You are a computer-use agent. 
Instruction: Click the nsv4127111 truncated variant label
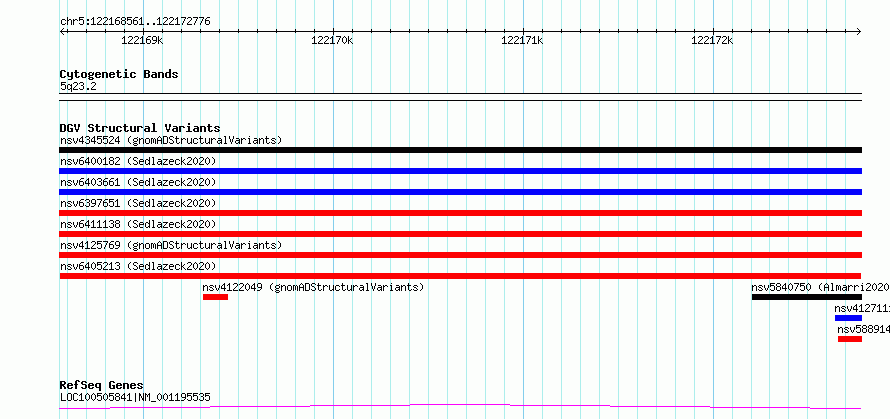(x=862, y=308)
